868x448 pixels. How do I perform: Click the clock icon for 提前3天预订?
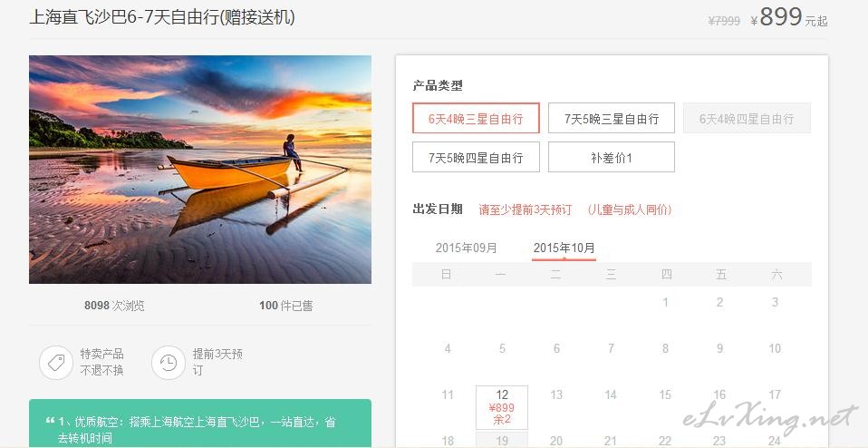169,363
